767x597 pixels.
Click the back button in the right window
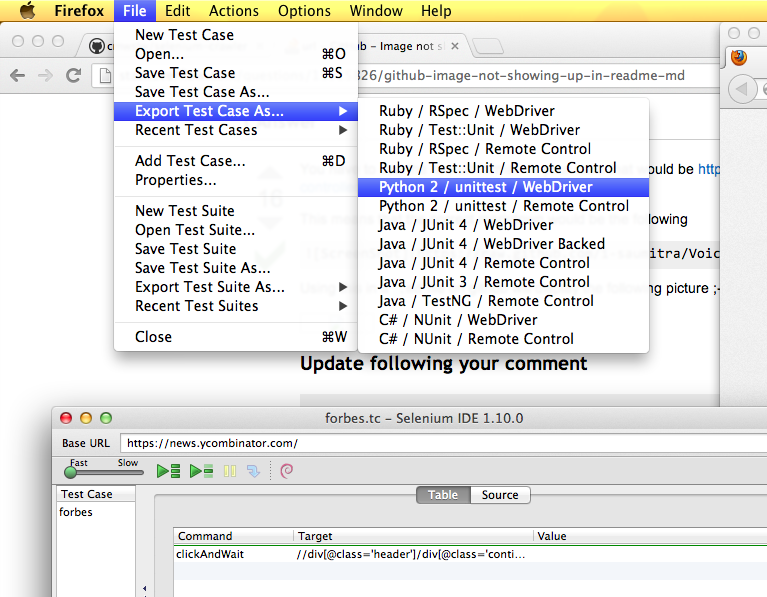[742, 89]
